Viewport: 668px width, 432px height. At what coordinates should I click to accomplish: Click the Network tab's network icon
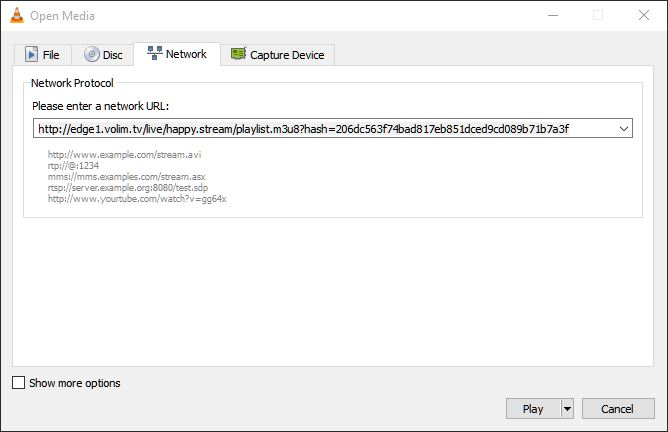[x=155, y=54]
